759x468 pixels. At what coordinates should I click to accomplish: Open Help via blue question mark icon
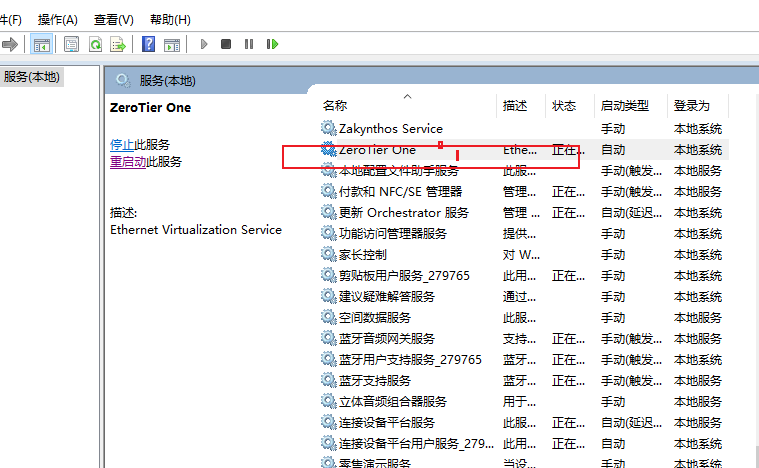[148, 44]
